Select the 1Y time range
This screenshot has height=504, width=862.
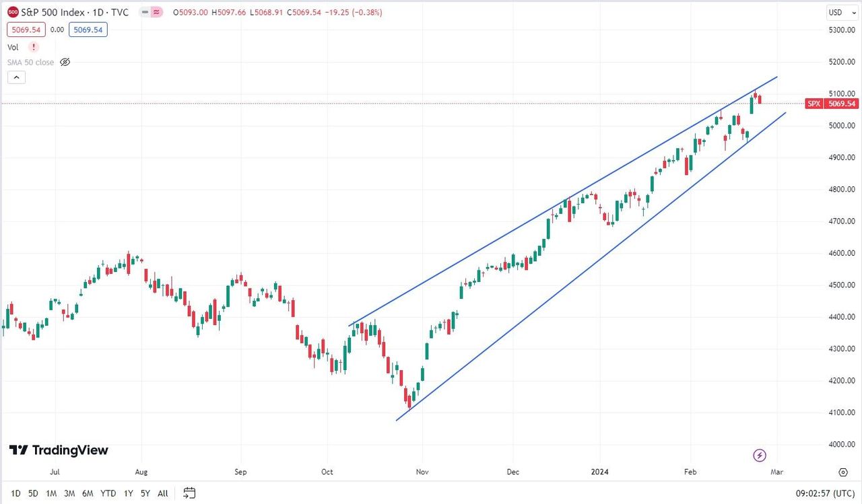point(128,493)
